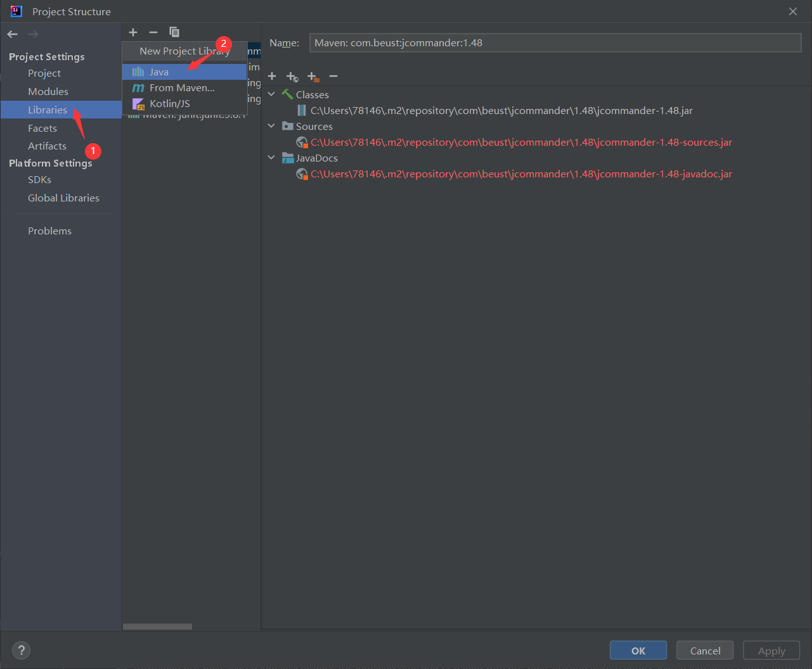Click the exclude plus icon in roots toolbar
This screenshot has height=669, width=812.
(x=313, y=77)
